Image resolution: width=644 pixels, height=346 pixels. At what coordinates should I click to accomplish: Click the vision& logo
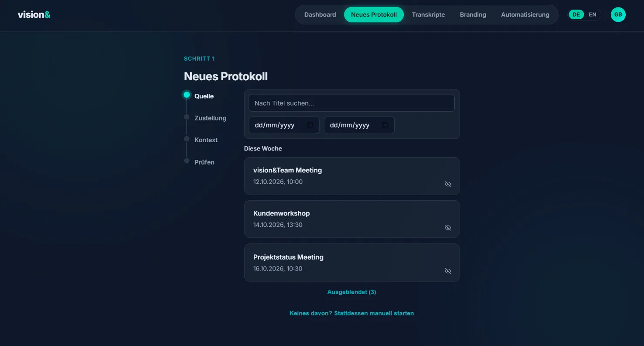click(x=34, y=14)
